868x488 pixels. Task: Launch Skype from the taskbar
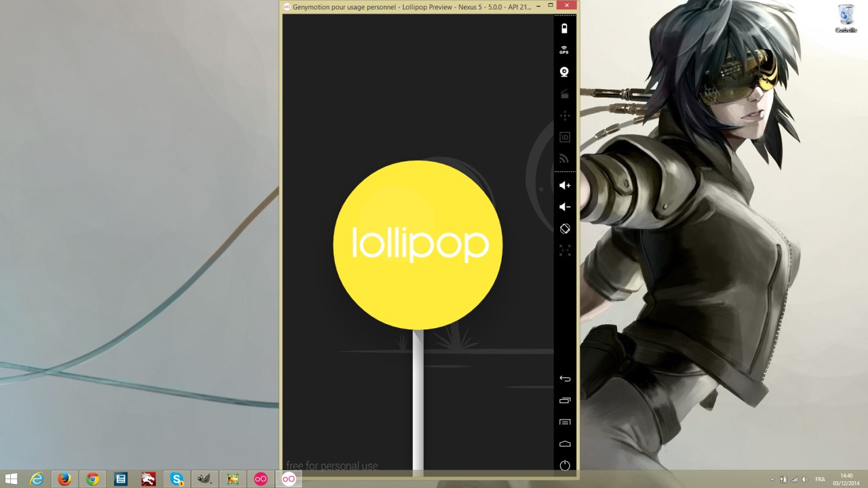(x=176, y=479)
